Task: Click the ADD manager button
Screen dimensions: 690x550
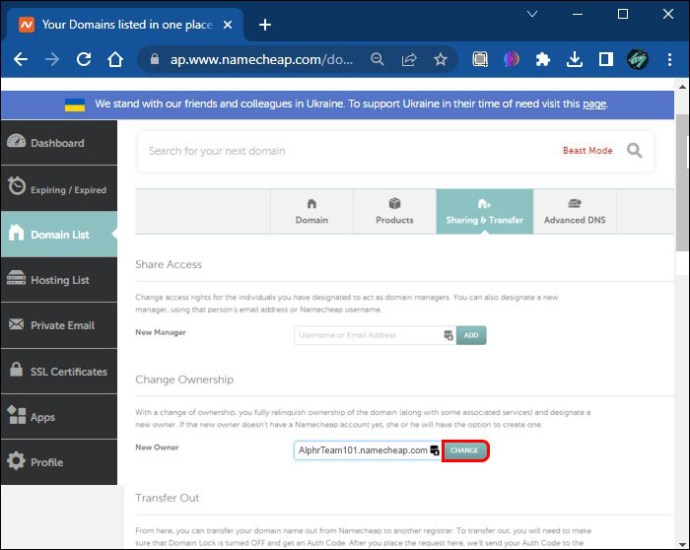Action: (x=471, y=335)
